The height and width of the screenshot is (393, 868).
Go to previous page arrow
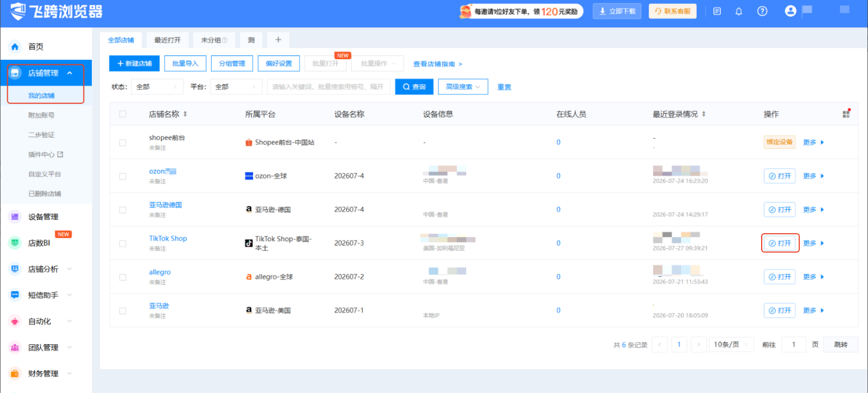coord(660,345)
